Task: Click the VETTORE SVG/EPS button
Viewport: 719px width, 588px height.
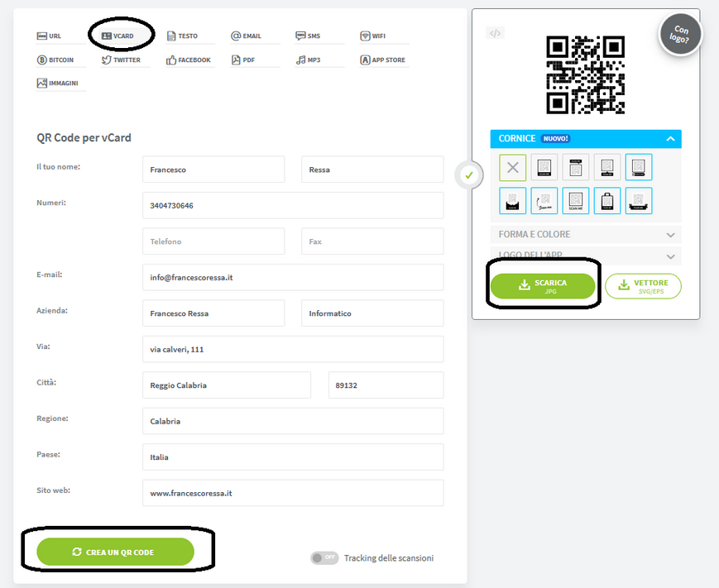Action: pyautogui.click(x=643, y=286)
